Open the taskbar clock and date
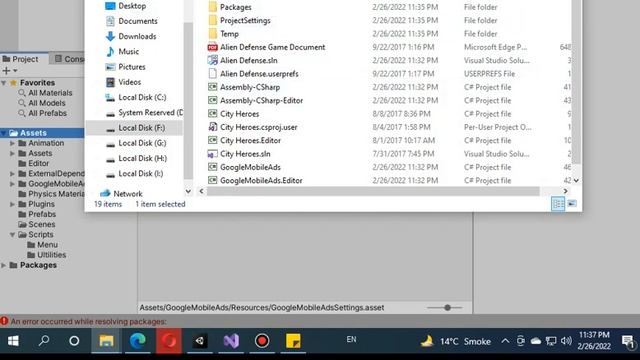 (x=594, y=340)
